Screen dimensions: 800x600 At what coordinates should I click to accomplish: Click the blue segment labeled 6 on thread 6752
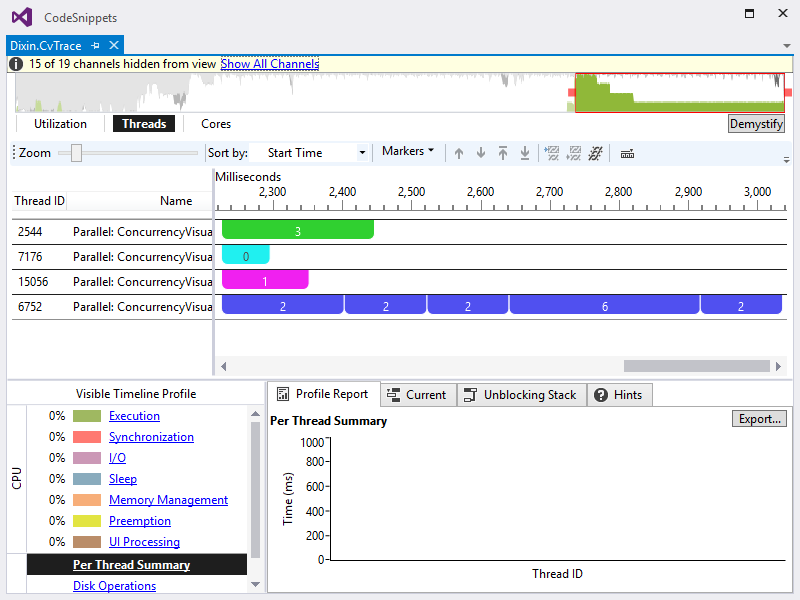tap(605, 306)
